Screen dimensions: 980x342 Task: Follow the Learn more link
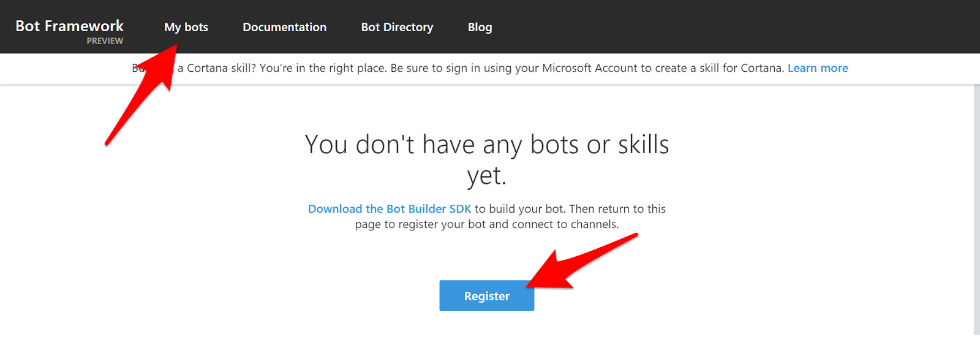tap(817, 68)
